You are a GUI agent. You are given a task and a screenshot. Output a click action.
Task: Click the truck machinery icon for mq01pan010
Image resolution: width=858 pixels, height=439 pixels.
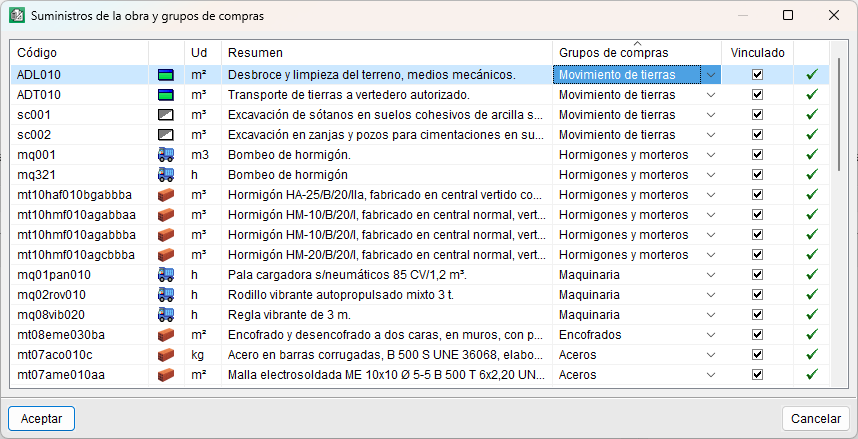point(166,275)
